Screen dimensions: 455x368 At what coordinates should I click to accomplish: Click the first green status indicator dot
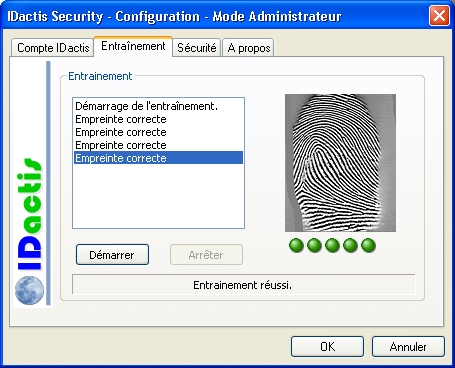point(296,246)
